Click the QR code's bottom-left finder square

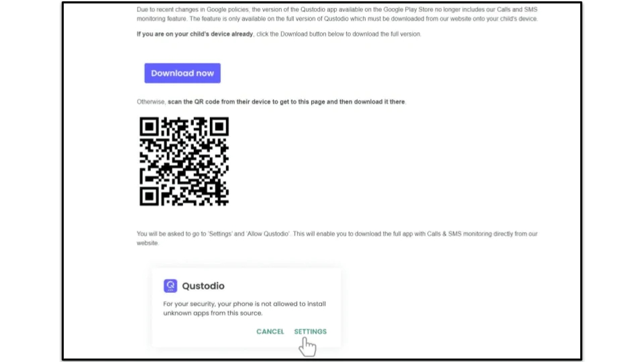[149, 196]
